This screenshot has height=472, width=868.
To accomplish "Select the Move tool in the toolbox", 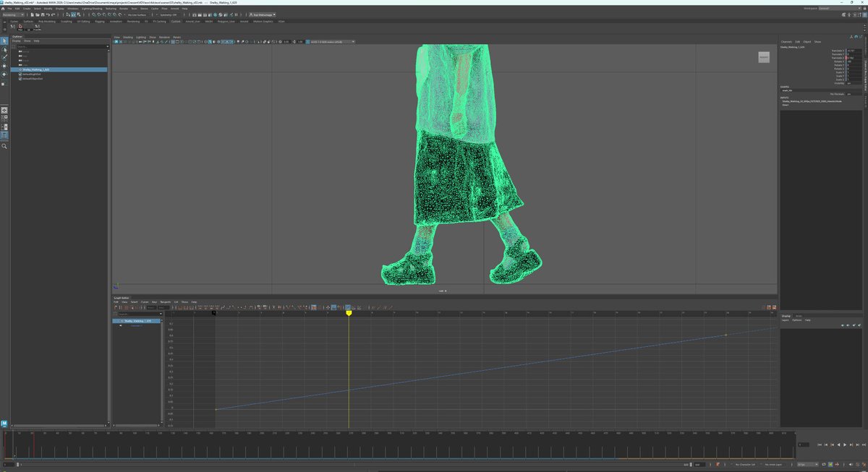I will pos(4,66).
